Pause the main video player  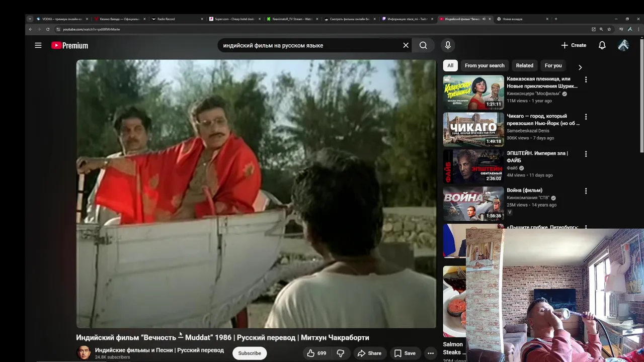(256, 194)
